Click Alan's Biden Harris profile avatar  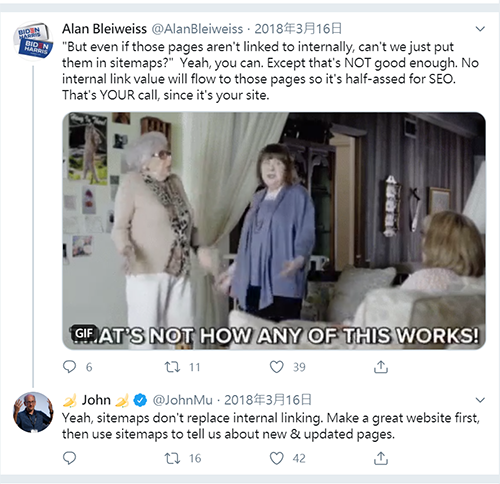(33, 41)
